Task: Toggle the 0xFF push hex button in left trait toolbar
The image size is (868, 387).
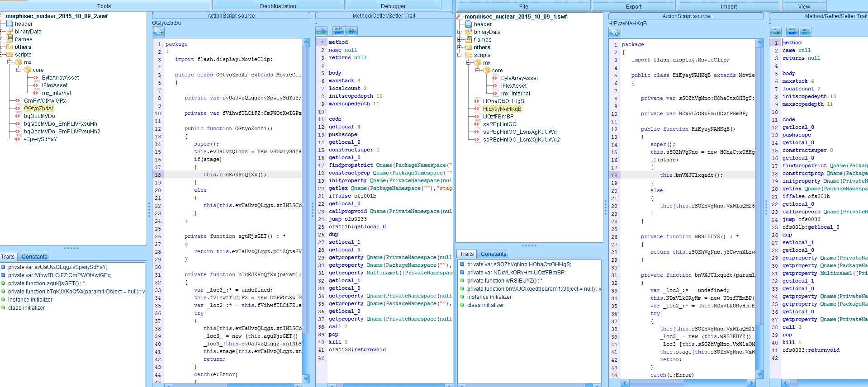Action: coord(339,31)
